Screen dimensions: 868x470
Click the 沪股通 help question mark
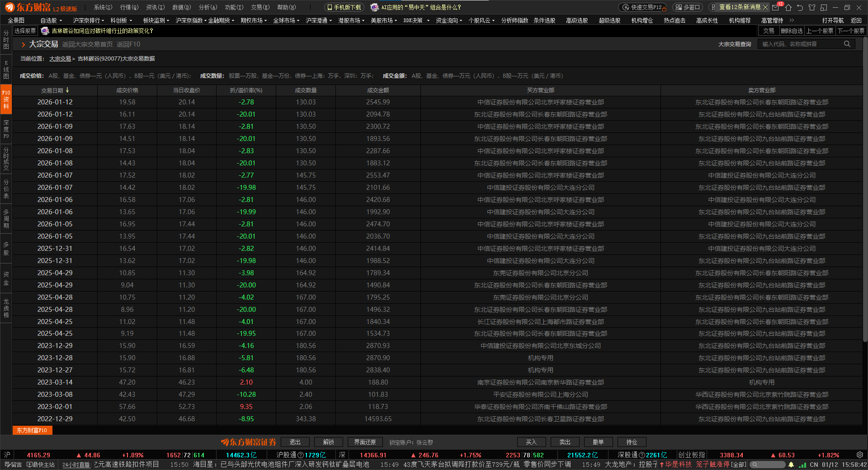[301, 455]
